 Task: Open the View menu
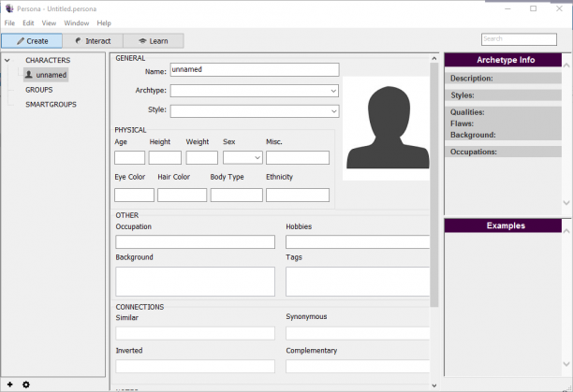pos(49,23)
